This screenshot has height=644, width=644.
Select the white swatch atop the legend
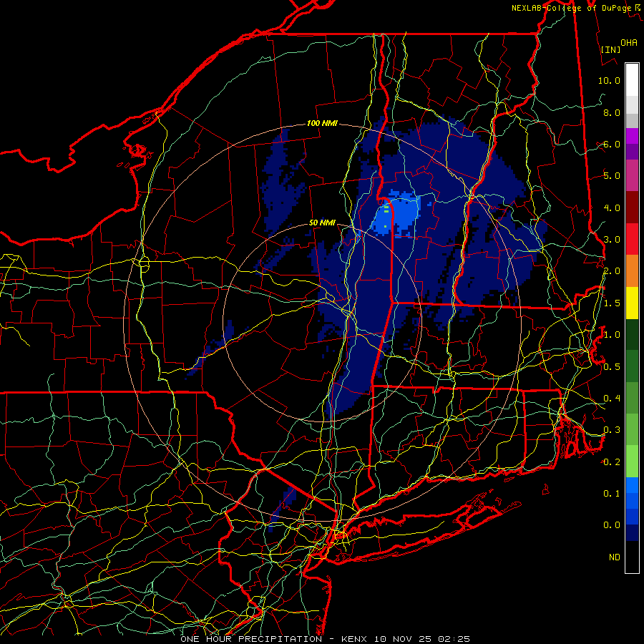click(632, 80)
